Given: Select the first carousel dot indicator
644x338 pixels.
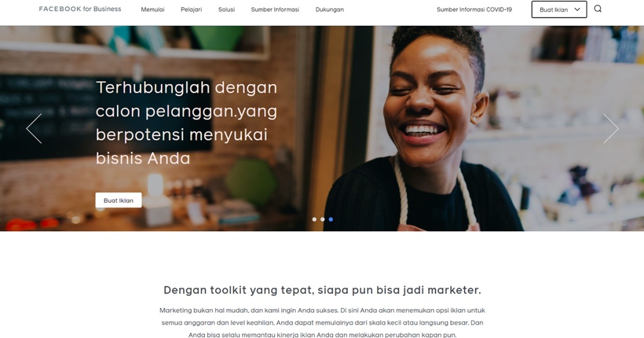Looking at the screenshot, I should [314, 219].
